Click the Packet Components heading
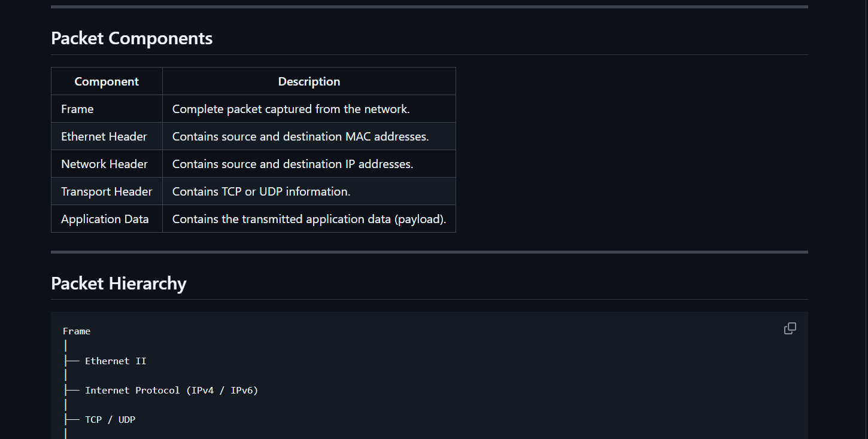Screen dimensions: 868x439 pyautogui.click(x=132, y=38)
